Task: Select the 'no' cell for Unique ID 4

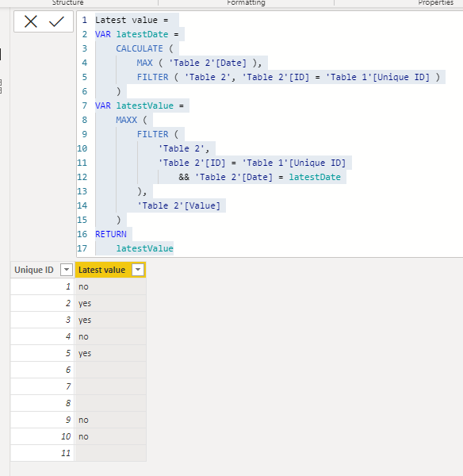Action: point(110,336)
